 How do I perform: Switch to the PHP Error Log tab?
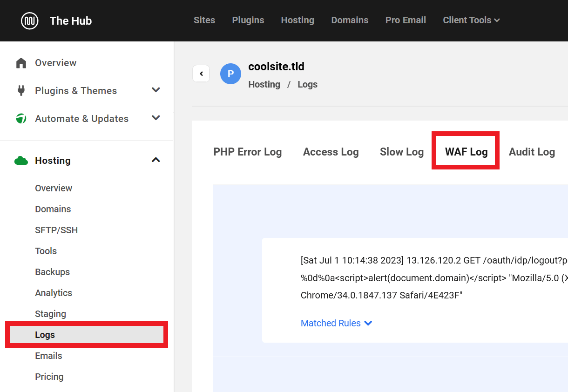tap(248, 152)
